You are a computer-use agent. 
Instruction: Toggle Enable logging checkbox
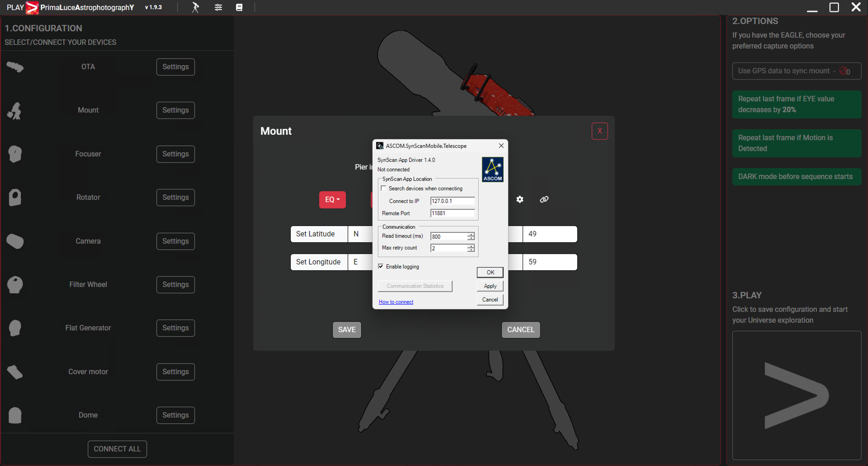click(381, 267)
